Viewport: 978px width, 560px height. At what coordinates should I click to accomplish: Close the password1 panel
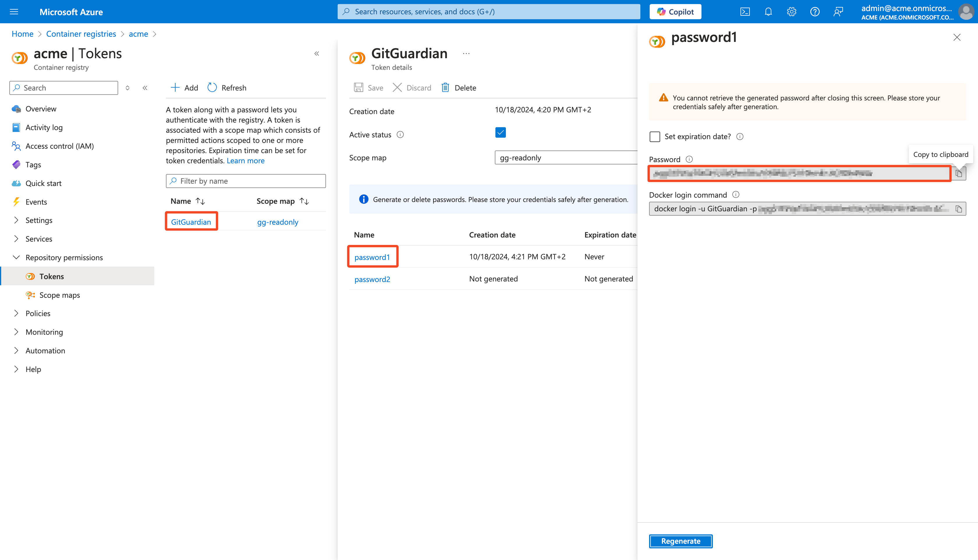[x=956, y=37]
